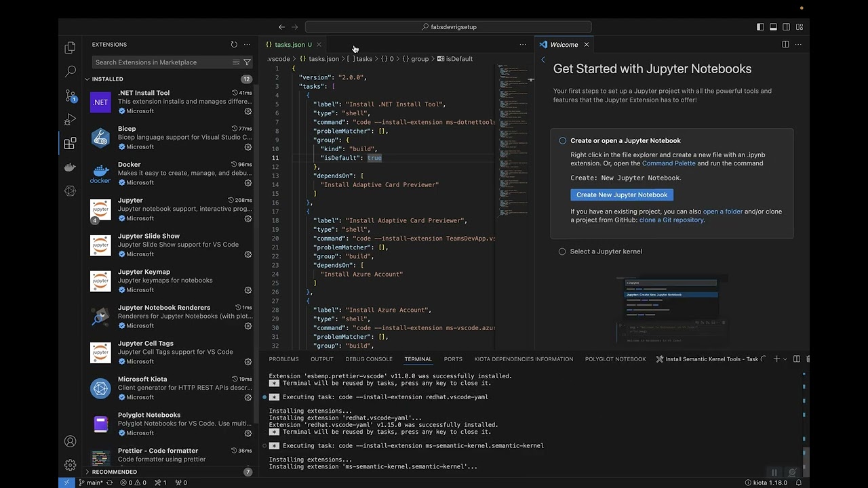Open manage gear for .NET Install Tool
Viewport: 868px width, 488px height.
coord(248,111)
